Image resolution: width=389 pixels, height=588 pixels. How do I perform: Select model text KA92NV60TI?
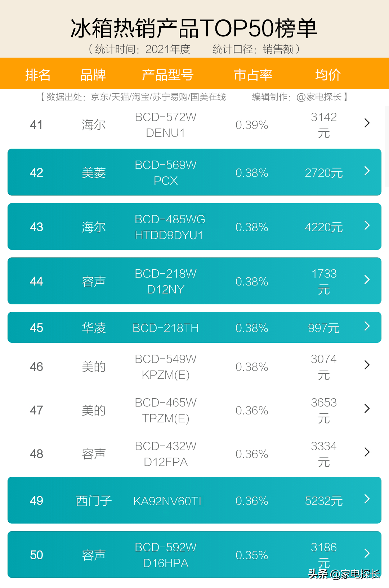tap(167, 501)
